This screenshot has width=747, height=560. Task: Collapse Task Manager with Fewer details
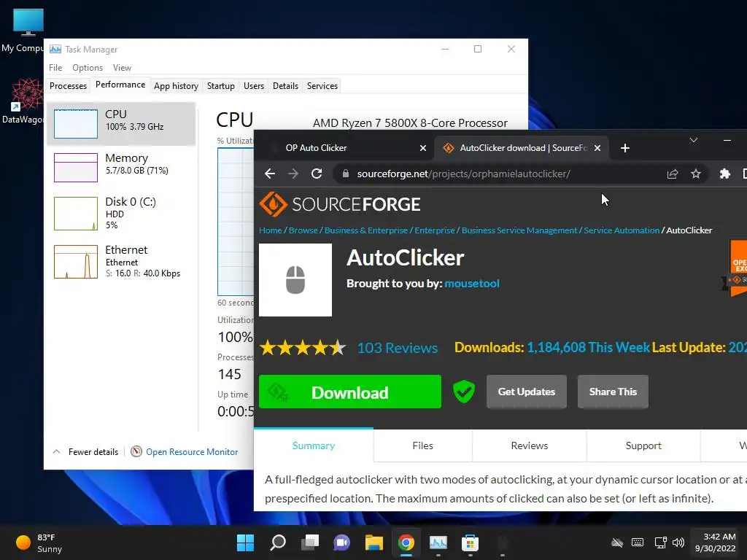(86, 452)
